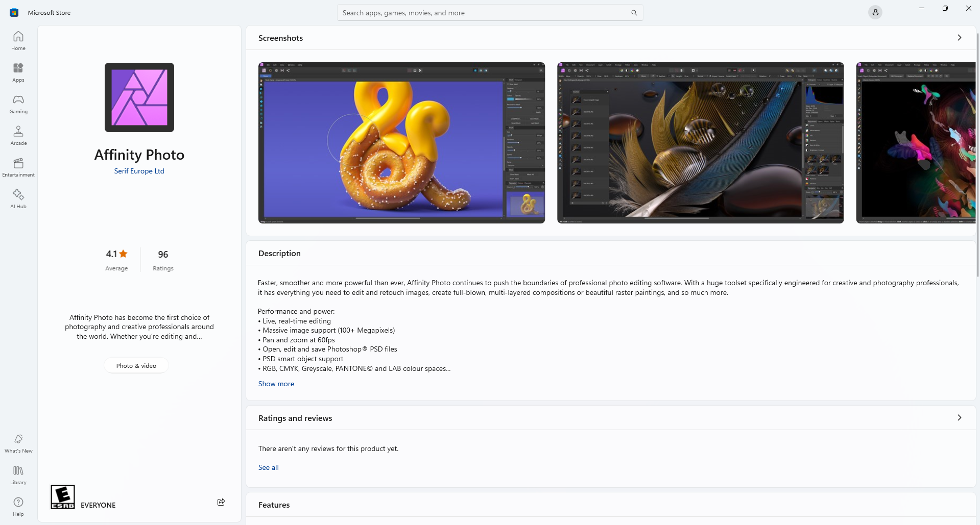Screen dimensions: 980x525
Task: Open the first Affinity Photo screenshot
Action: pyautogui.click(x=401, y=143)
